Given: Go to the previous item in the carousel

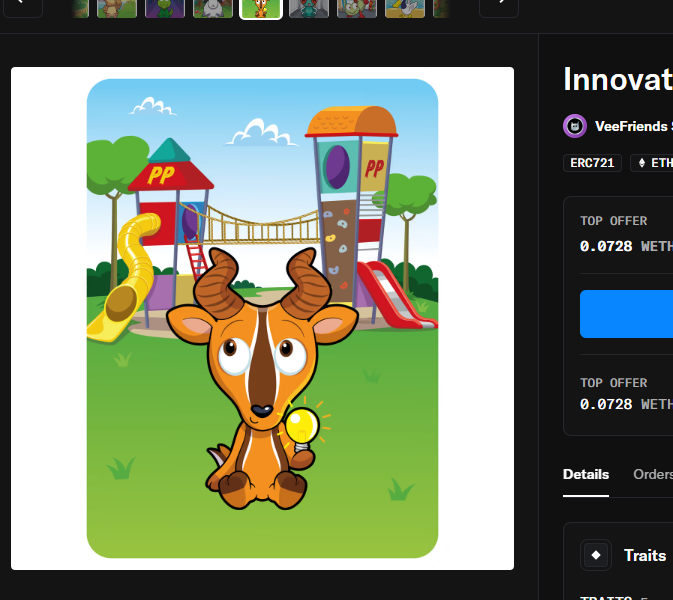Looking at the screenshot, I should [23, 7].
